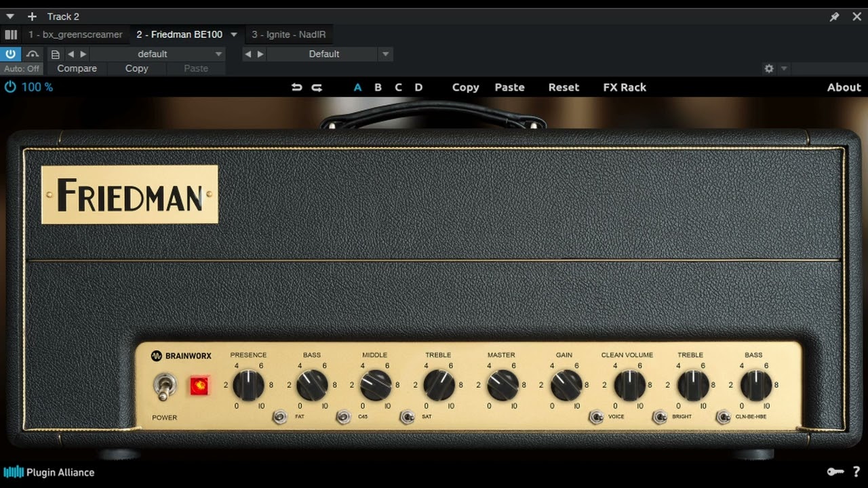
Task: Click Paste in the plugin toolbar
Action: point(510,87)
